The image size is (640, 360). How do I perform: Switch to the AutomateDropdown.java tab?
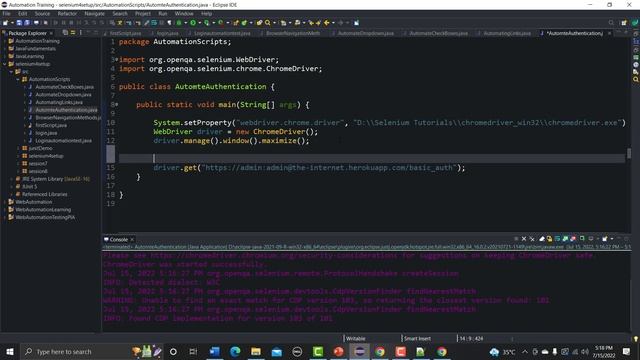point(366,33)
